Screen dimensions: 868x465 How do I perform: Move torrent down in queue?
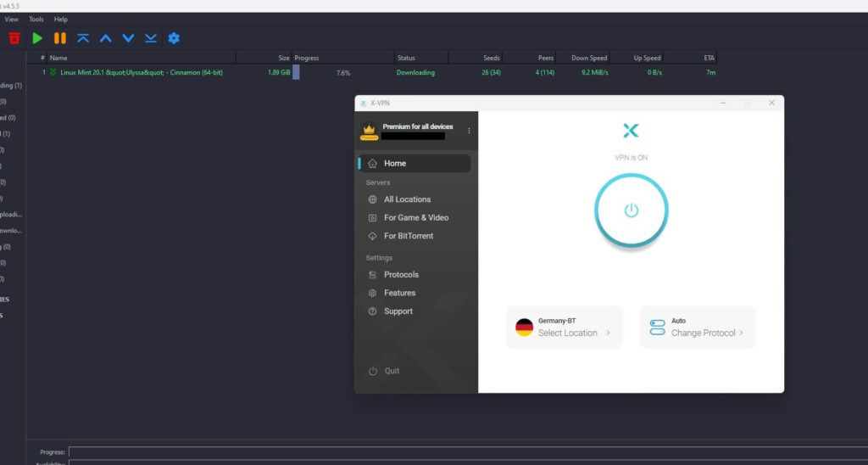point(129,38)
